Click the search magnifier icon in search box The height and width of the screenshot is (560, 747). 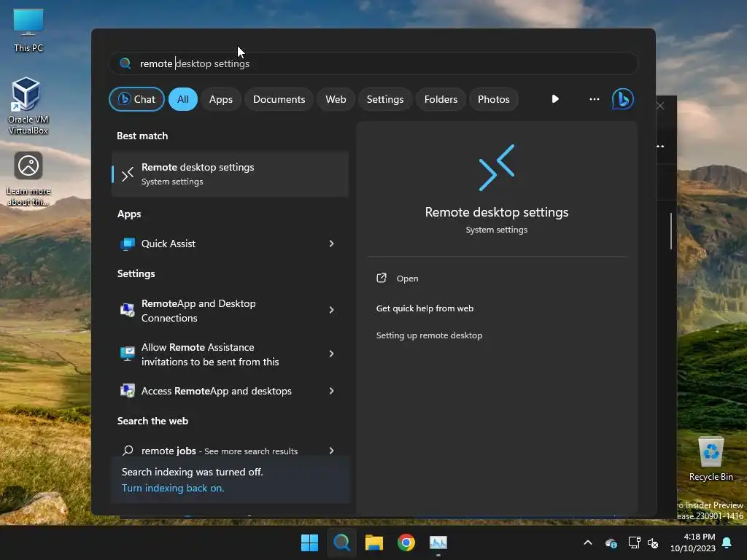click(125, 63)
